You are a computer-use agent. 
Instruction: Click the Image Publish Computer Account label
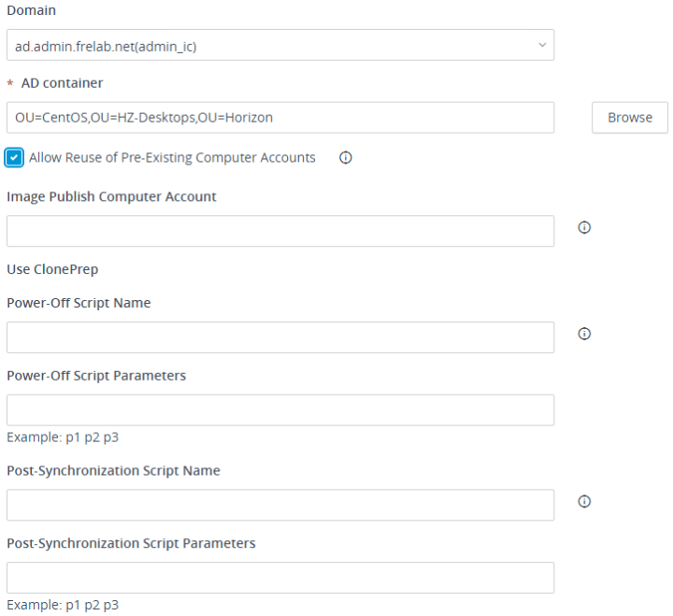click(111, 196)
